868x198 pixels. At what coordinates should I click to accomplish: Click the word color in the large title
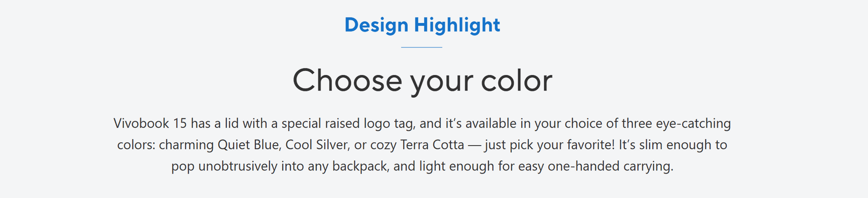517,80
